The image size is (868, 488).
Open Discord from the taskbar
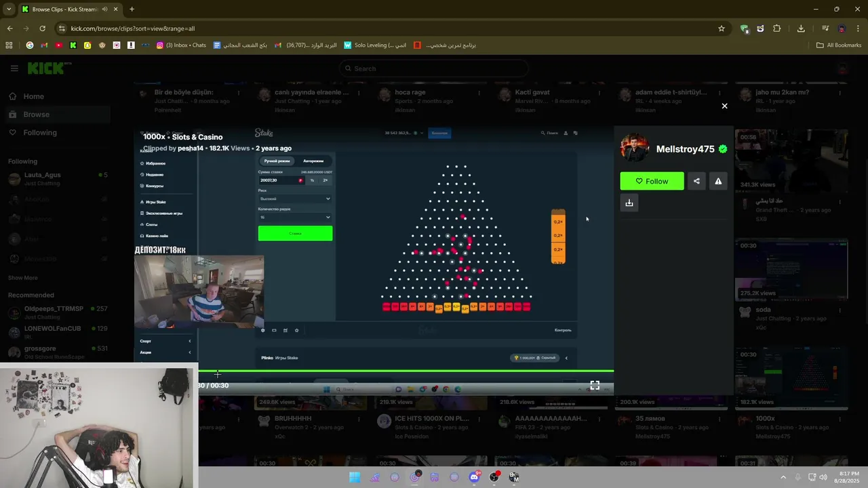click(474, 477)
